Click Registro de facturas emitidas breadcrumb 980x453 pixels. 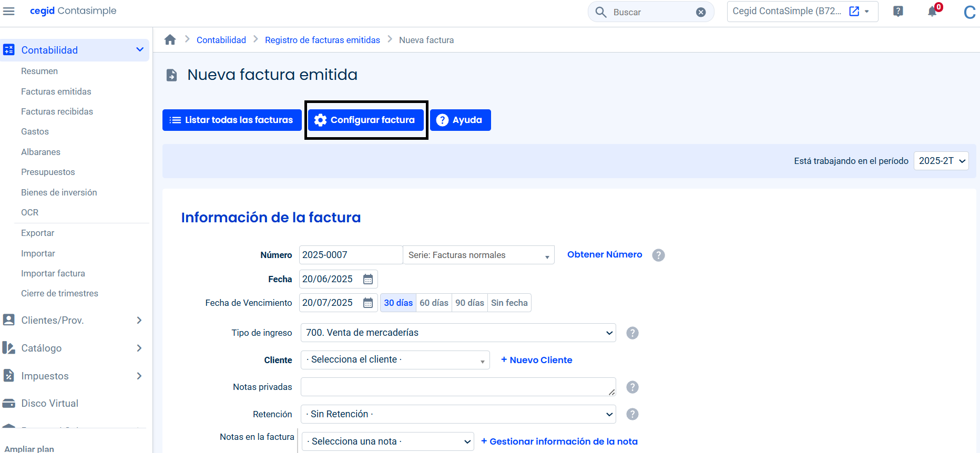(x=322, y=40)
